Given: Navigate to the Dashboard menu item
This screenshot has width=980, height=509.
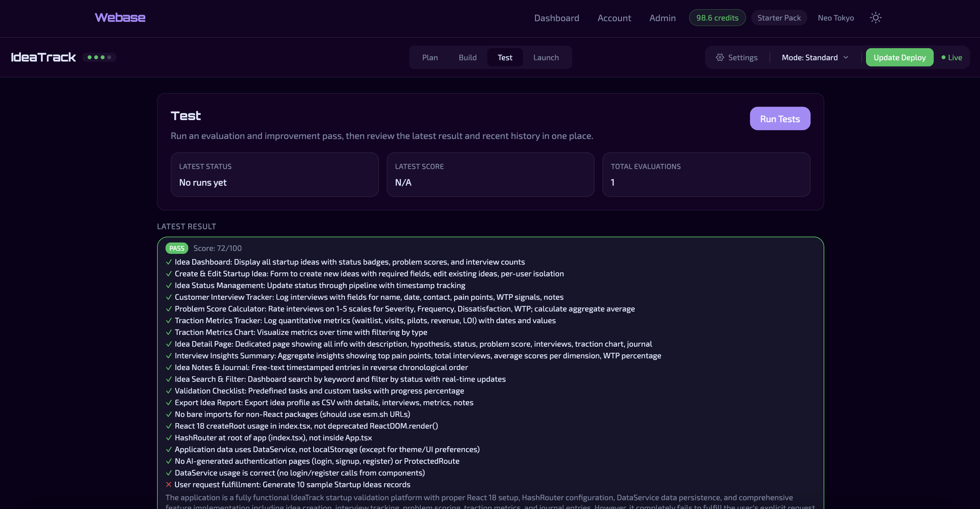Looking at the screenshot, I should click(556, 18).
